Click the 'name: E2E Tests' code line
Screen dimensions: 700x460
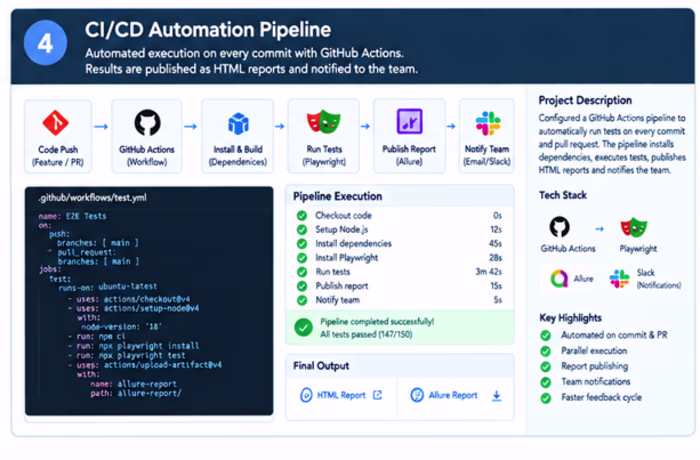(x=72, y=216)
